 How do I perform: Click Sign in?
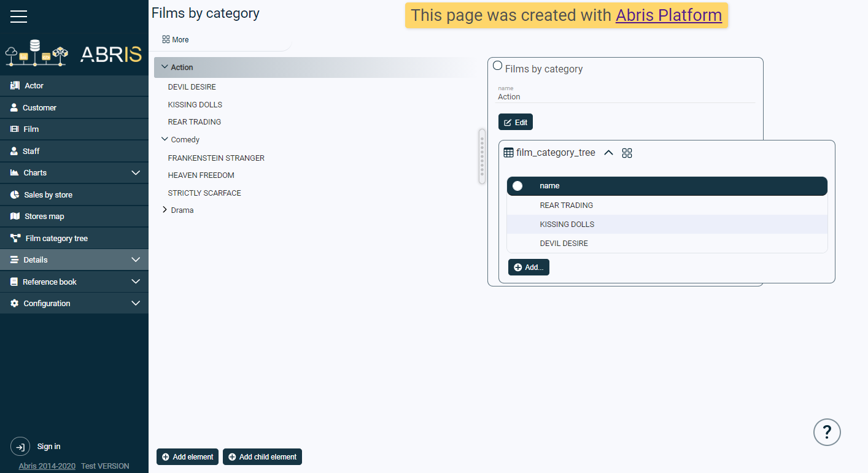(x=48, y=447)
